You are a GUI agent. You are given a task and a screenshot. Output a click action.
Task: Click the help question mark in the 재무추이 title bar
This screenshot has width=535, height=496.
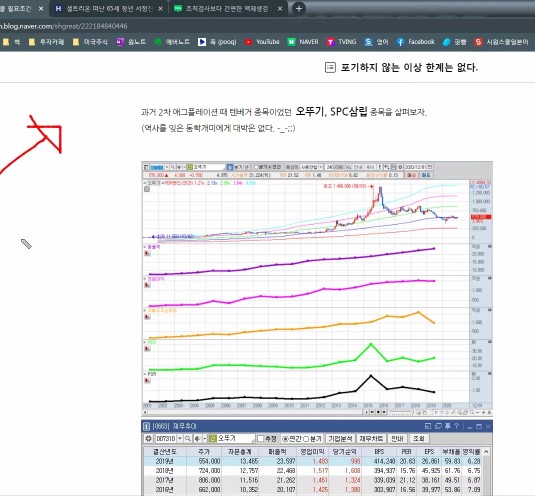point(457,426)
